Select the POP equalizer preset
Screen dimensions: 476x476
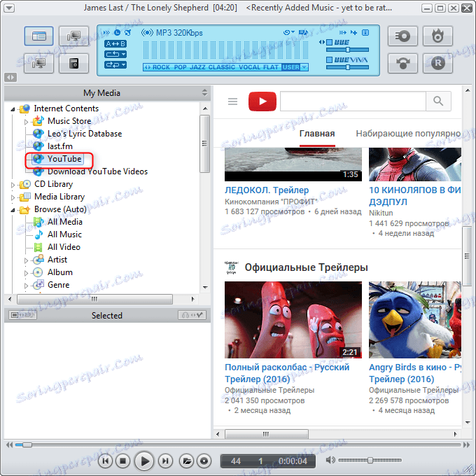(x=181, y=67)
